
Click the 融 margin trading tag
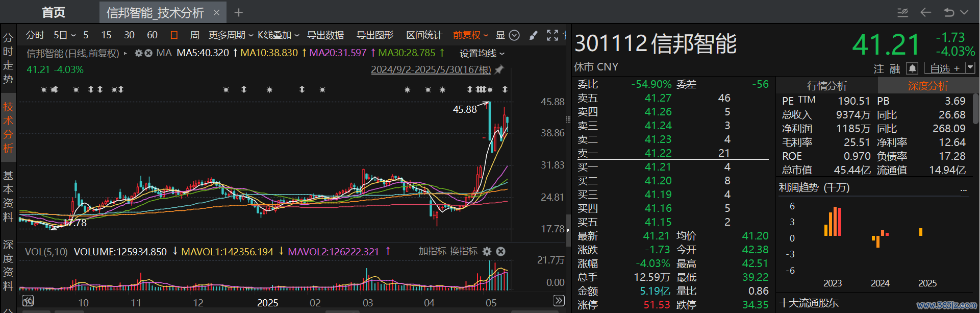895,68
